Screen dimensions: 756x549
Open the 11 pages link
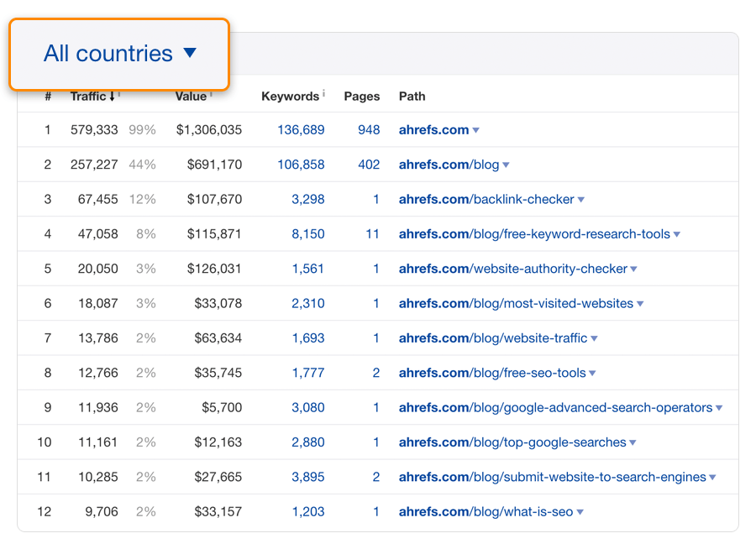pos(372,233)
